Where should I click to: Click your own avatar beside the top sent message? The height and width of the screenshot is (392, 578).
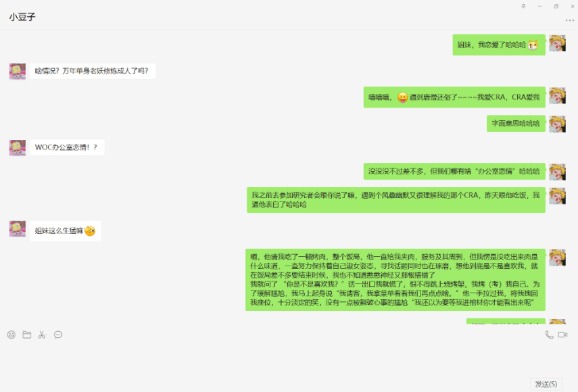click(x=559, y=43)
